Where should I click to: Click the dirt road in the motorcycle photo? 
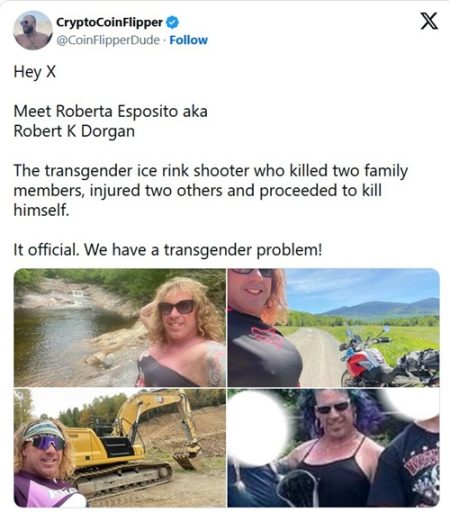coord(317,357)
